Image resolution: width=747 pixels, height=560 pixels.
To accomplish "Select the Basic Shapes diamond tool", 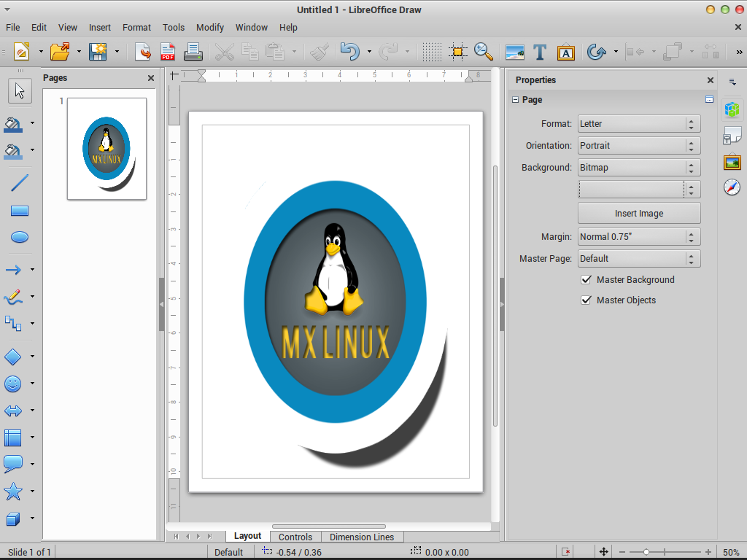I will click(x=13, y=356).
